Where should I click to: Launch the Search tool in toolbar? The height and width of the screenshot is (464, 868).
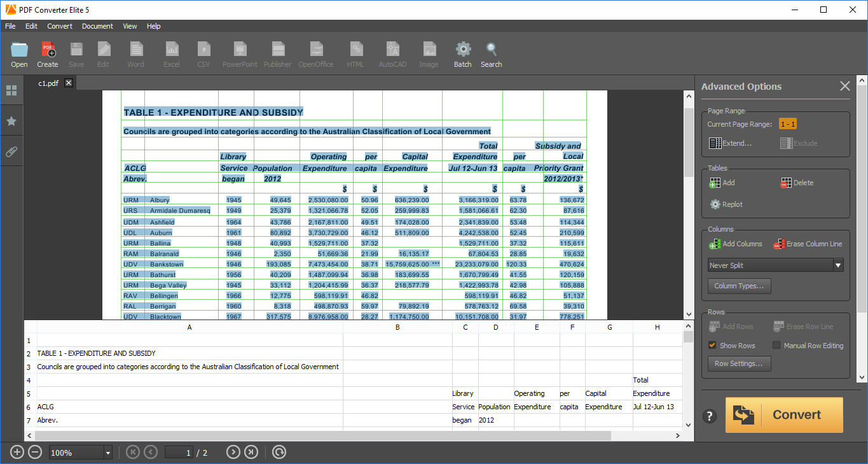point(491,50)
